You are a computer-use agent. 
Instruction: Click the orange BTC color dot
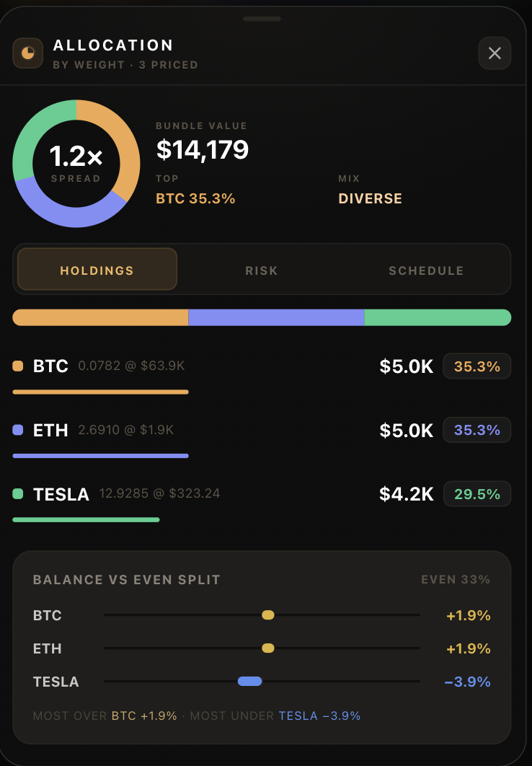(x=18, y=366)
